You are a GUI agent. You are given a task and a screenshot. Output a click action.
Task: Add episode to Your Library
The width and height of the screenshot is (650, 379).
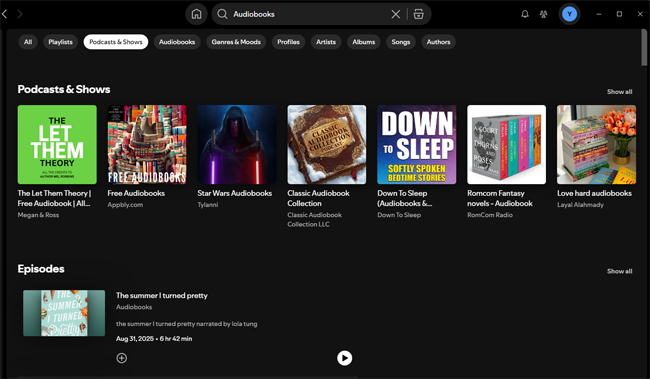(121, 358)
